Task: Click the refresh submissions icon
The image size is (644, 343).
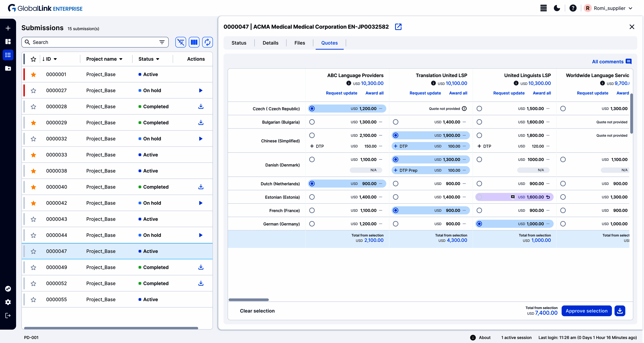Action: (x=207, y=42)
